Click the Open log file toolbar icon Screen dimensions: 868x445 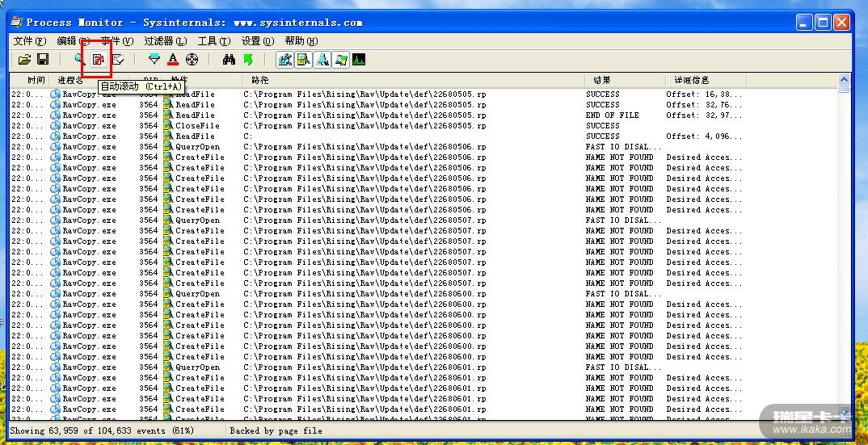(23, 59)
